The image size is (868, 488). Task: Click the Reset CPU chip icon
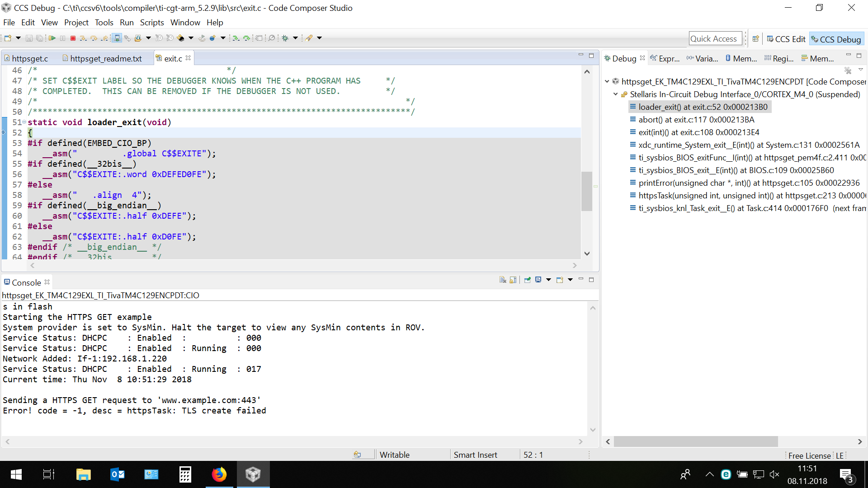tap(180, 38)
